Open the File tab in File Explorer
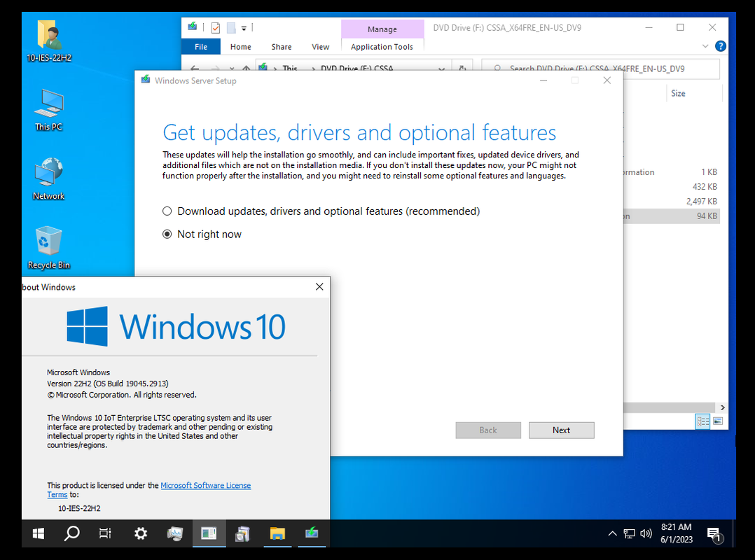The image size is (755, 560). 201,47
